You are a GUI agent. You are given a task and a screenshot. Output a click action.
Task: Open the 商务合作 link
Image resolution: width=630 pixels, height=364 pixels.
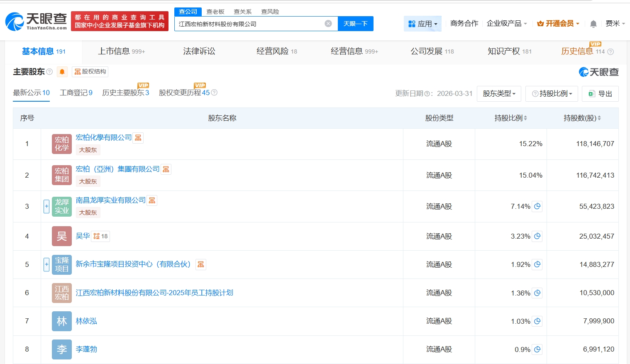coord(464,24)
